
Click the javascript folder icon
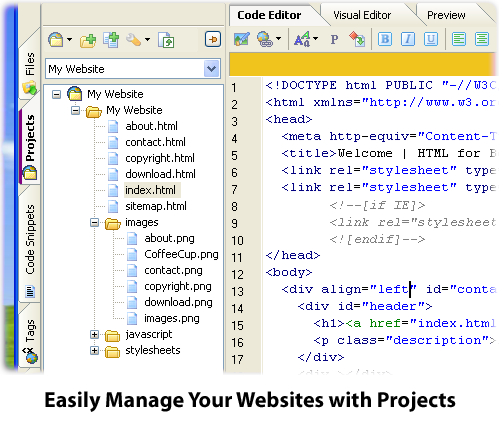[x=112, y=335]
